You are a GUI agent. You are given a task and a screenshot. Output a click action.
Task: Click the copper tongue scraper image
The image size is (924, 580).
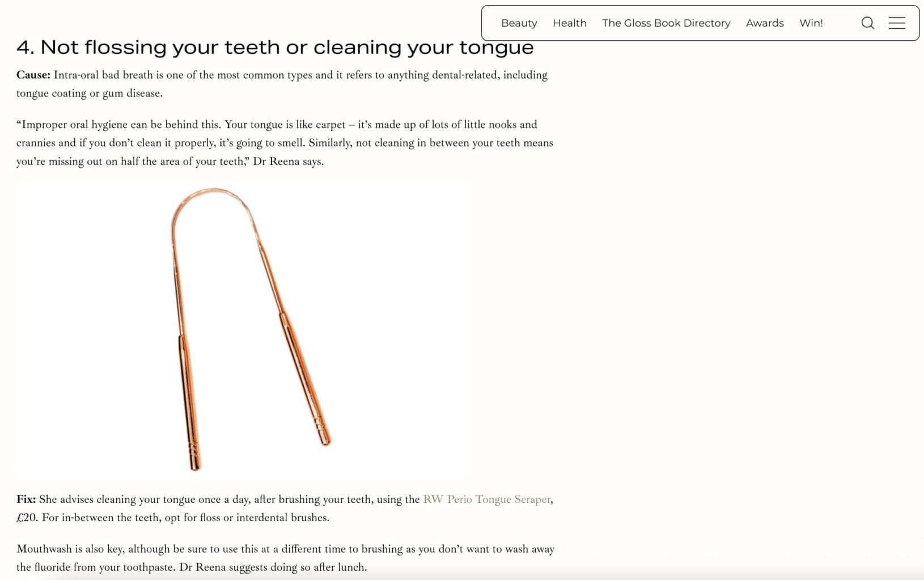pos(243,329)
